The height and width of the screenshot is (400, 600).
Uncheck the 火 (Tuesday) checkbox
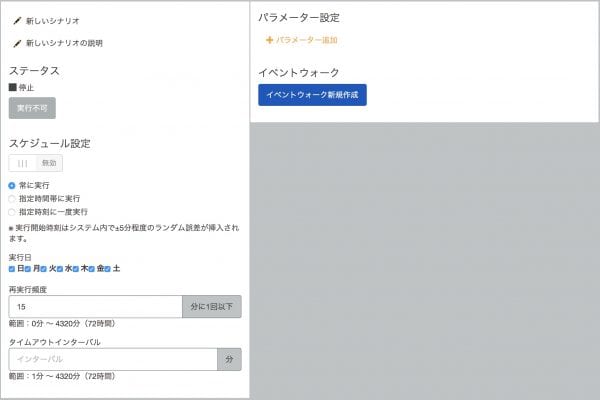coord(44,269)
